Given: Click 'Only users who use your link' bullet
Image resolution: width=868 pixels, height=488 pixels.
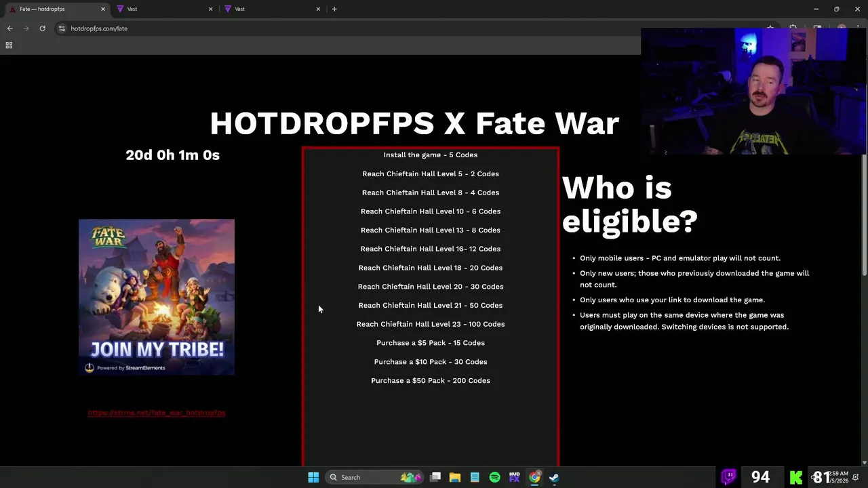Looking at the screenshot, I should (672, 300).
